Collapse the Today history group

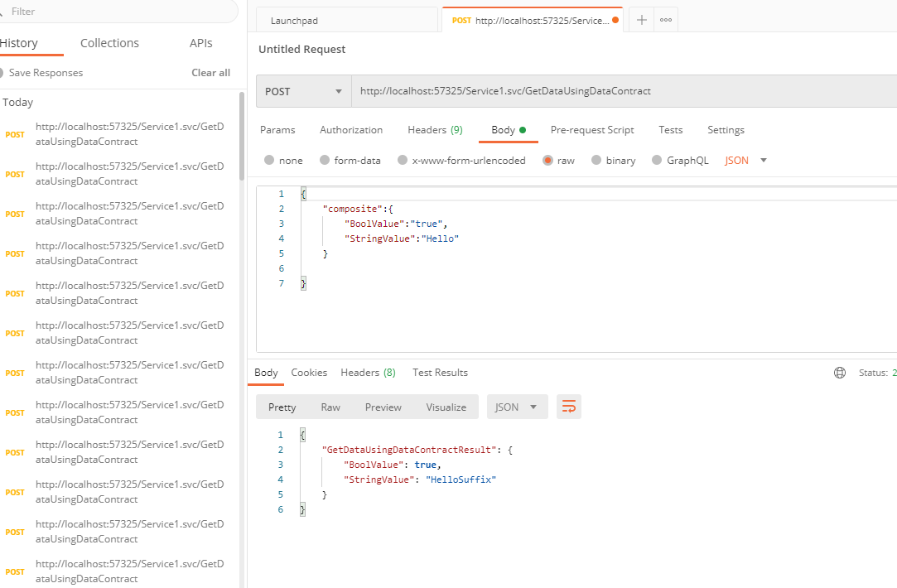pos(17,103)
